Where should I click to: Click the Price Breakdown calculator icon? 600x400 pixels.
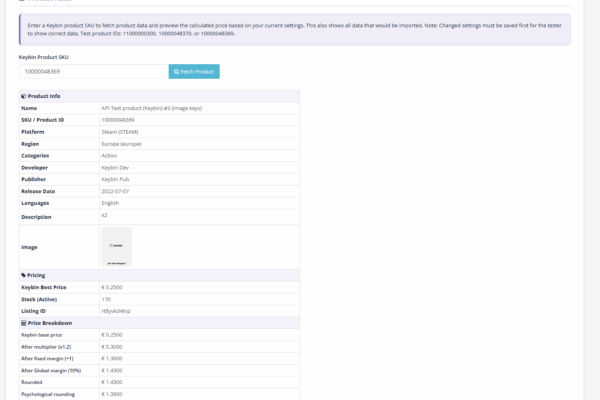[x=23, y=323]
